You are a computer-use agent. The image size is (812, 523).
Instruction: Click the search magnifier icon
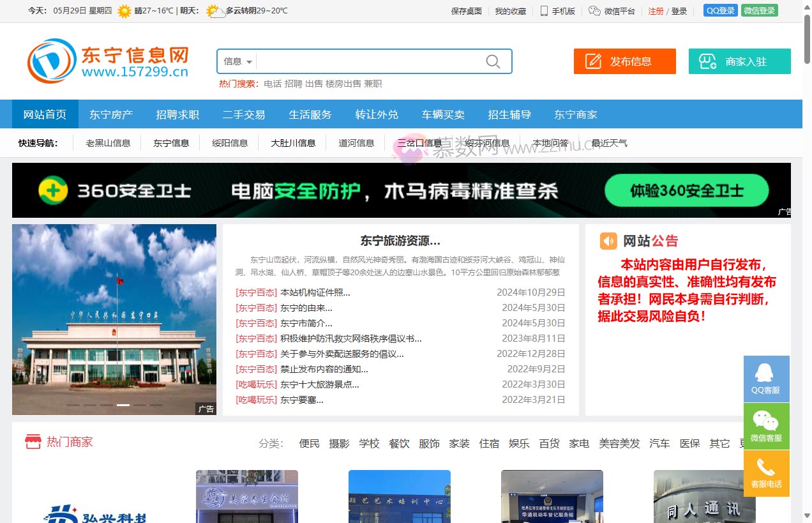click(x=492, y=61)
